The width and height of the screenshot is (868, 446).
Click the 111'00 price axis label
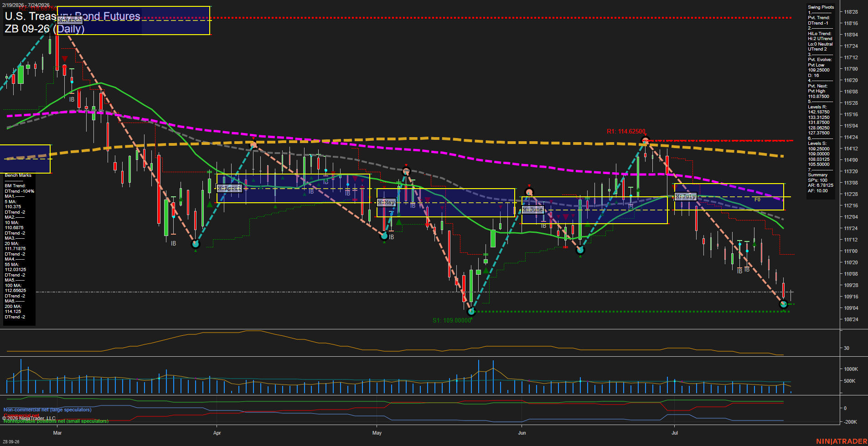coord(851,251)
